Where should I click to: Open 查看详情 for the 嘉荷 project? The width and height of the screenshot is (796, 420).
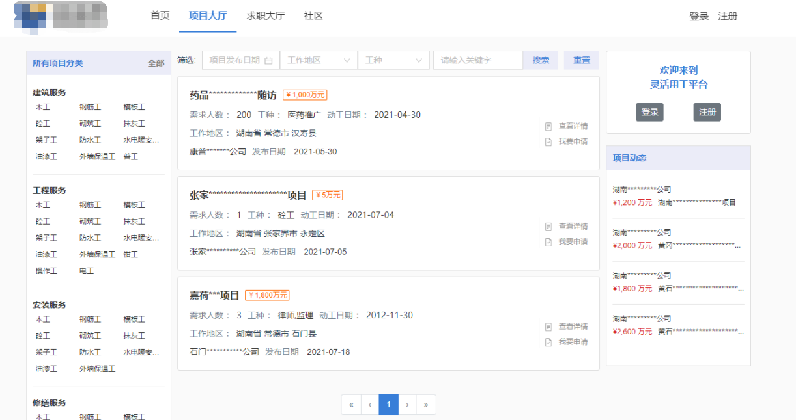[548, 326]
